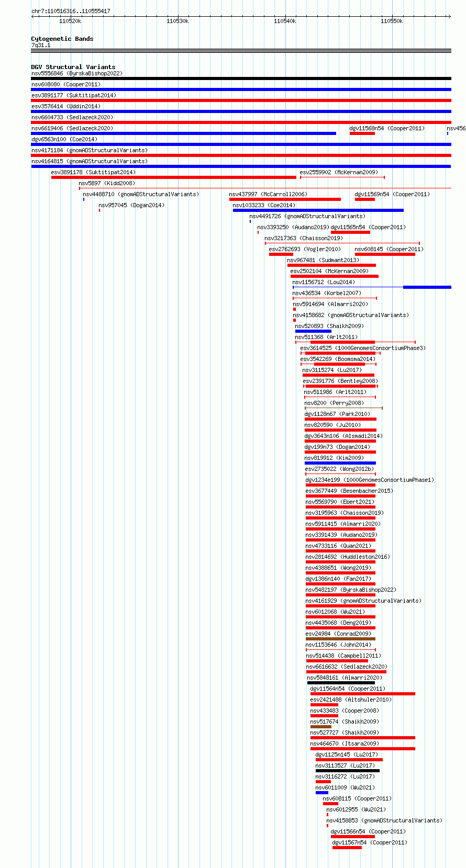Image resolution: width=466 pixels, height=868 pixels.
Task: Click the nsv4488710 gnomAD variant label
Action: [x=141, y=194]
